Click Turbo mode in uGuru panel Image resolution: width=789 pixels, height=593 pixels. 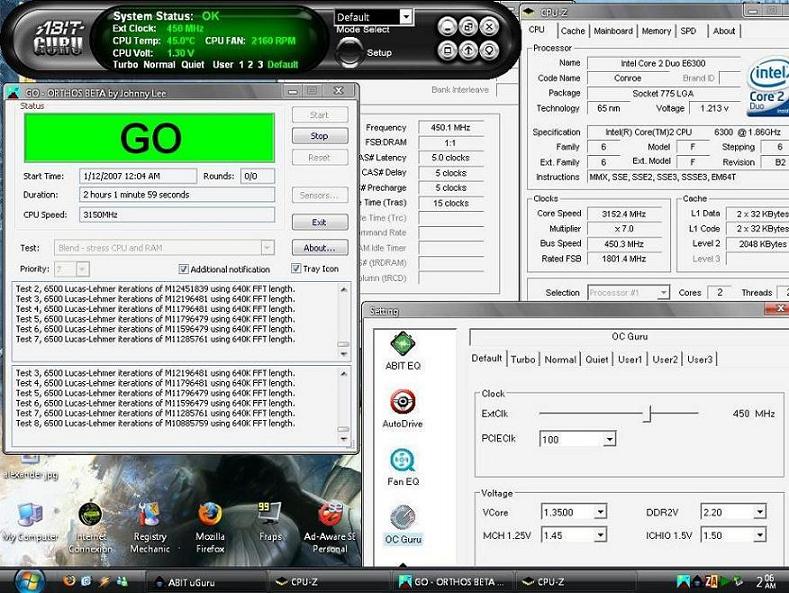125,64
